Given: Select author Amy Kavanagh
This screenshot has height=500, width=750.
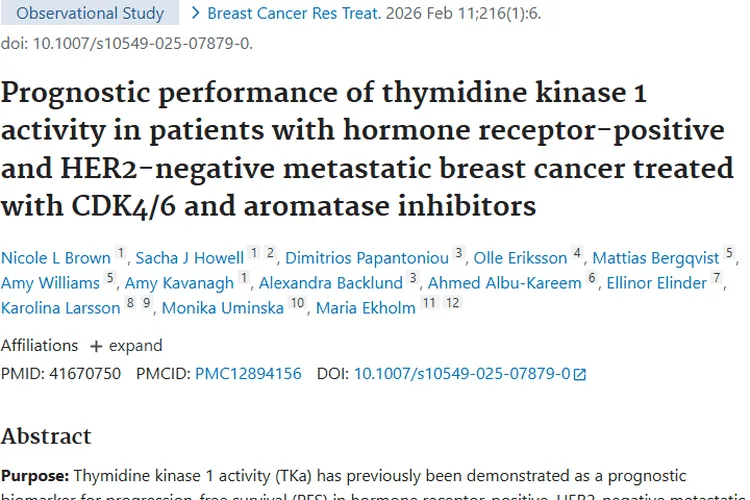Looking at the screenshot, I should click(180, 283).
